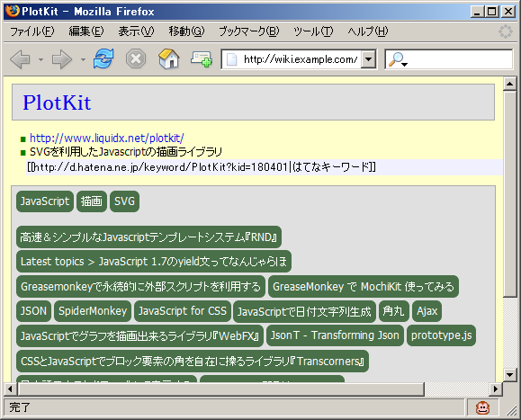This screenshot has height=420, width=521.
Task: Open the ヘルプ(H) menu
Action: 368,31
